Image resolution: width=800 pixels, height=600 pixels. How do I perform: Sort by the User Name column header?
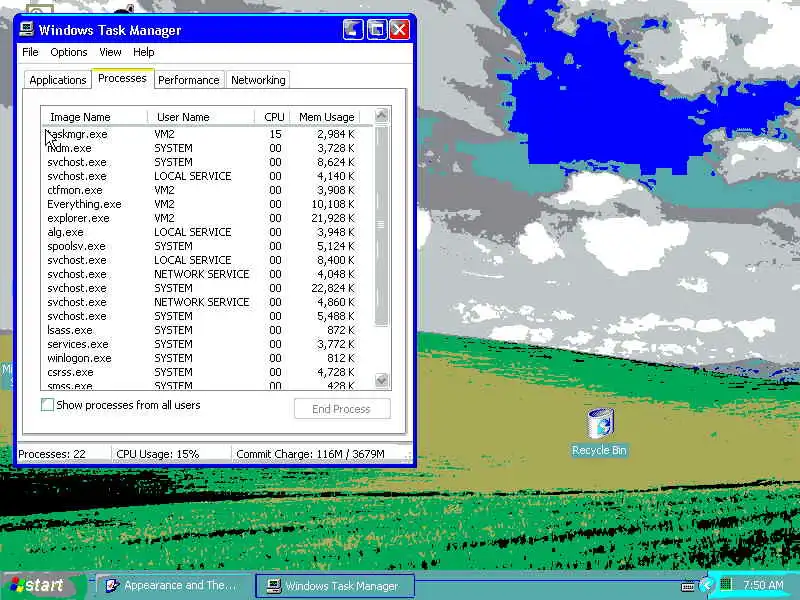pyautogui.click(x=201, y=117)
